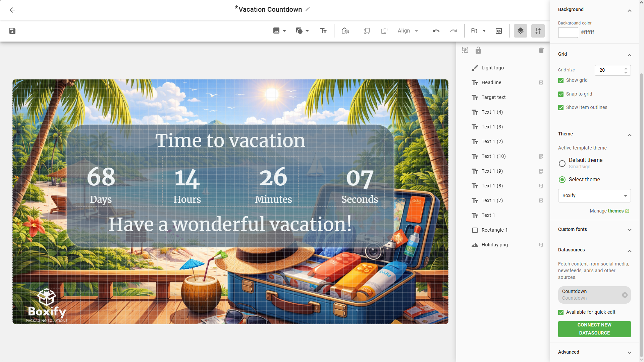Click the lock layer icon
This screenshot has height=362, width=644.
tap(478, 50)
